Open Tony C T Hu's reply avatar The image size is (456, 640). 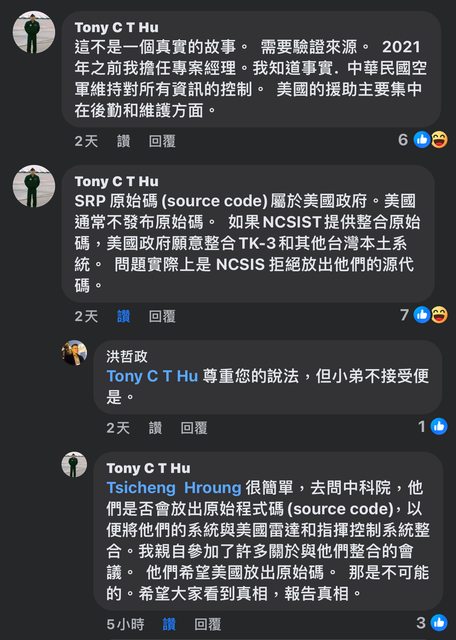74,464
